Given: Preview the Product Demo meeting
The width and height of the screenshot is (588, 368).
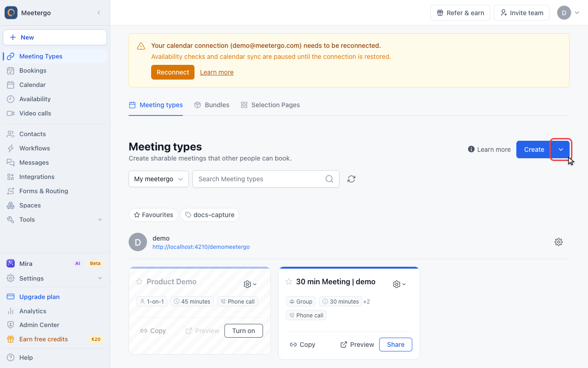Looking at the screenshot, I should tap(202, 331).
